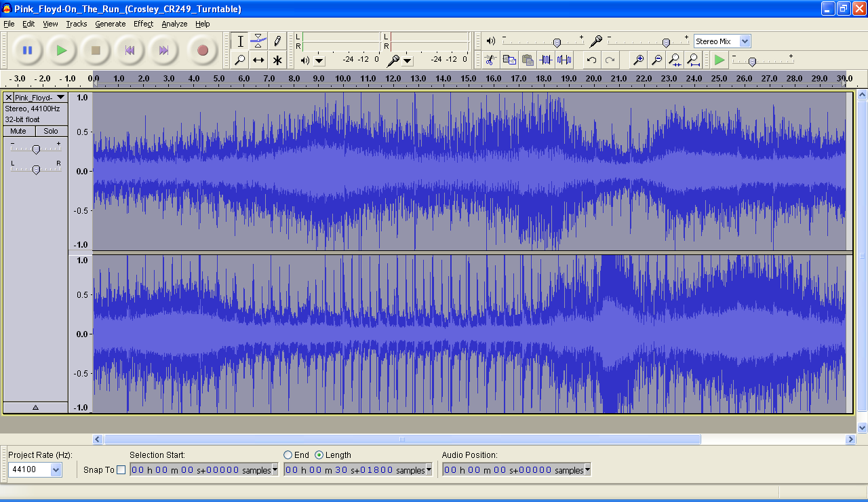Expand the Project Rate 44100 dropdown

pyautogui.click(x=56, y=469)
